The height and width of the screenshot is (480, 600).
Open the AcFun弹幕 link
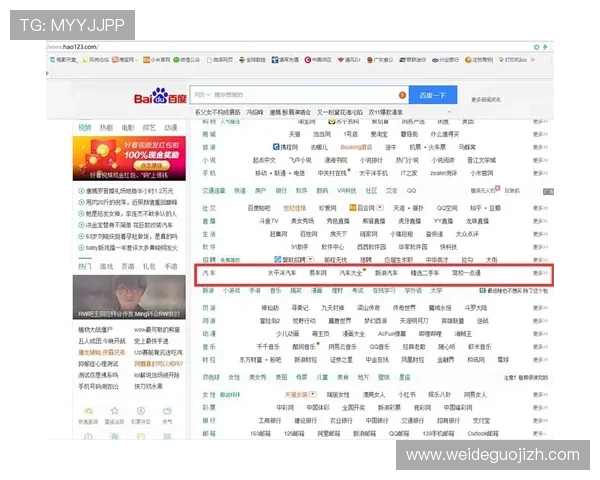[x=391, y=334]
